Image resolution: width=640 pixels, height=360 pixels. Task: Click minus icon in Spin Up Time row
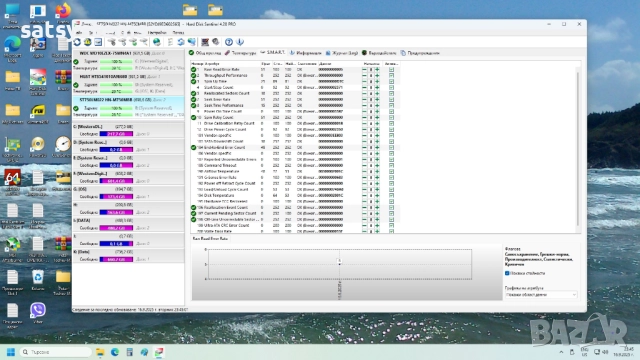364,82
